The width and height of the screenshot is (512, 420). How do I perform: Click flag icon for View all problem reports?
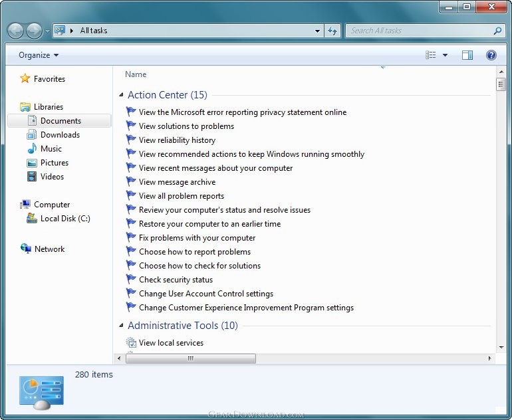(x=131, y=195)
